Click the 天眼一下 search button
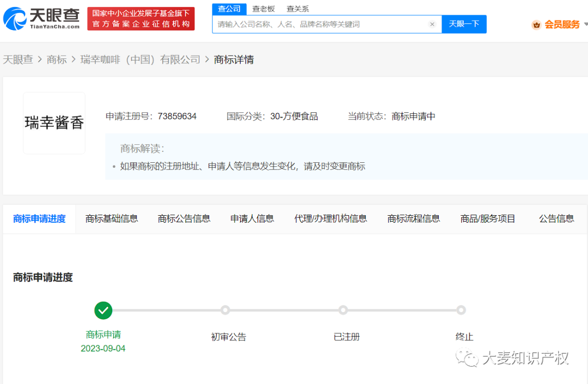 click(464, 24)
